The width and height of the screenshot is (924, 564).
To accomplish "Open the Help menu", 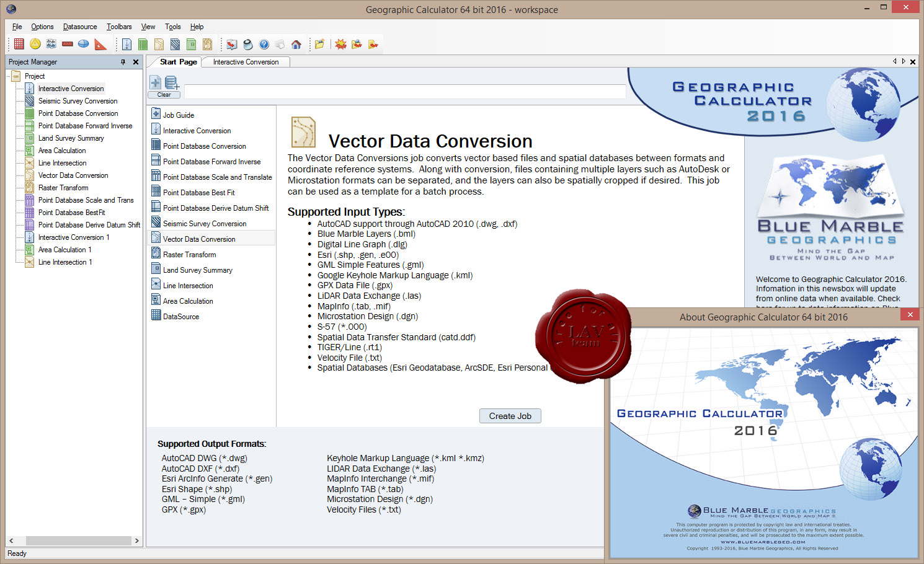I will tap(197, 27).
